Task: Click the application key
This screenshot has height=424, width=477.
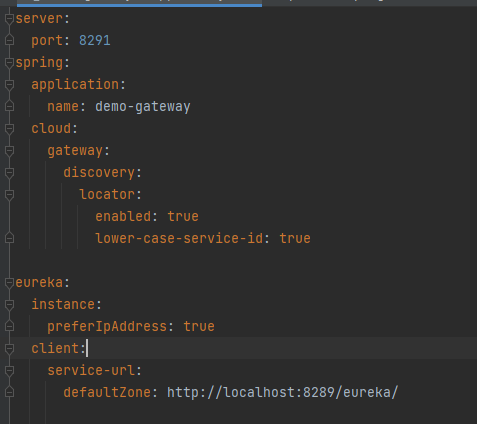Action: (75, 85)
